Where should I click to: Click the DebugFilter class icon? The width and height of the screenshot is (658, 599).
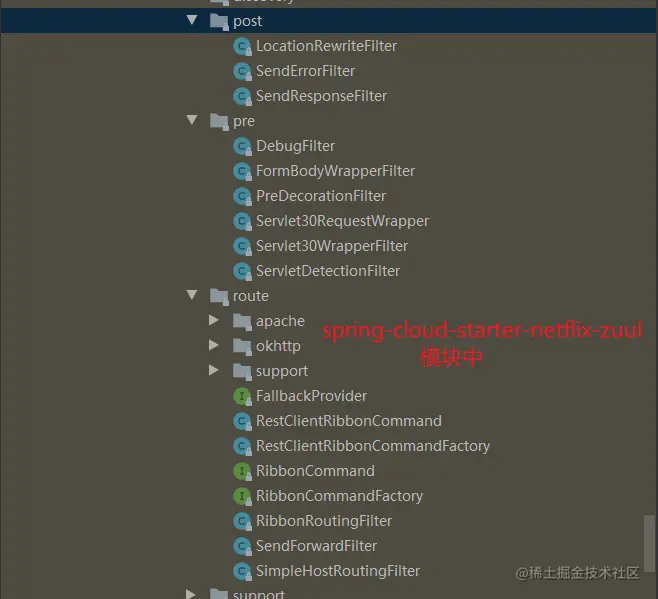click(243, 146)
